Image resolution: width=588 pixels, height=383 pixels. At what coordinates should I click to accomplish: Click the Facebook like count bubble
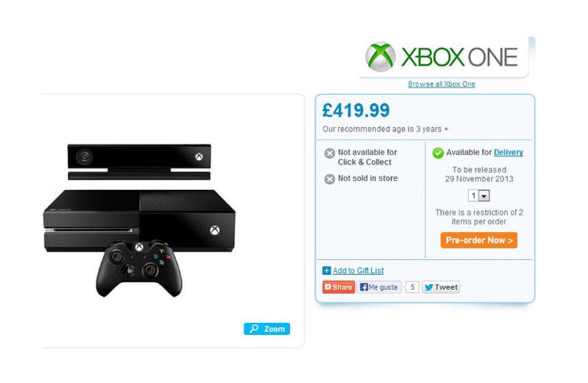(412, 287)
